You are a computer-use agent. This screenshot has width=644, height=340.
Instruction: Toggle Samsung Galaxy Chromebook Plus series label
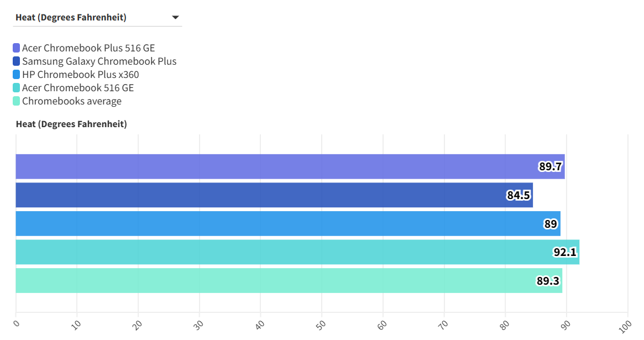click(99, 61)
